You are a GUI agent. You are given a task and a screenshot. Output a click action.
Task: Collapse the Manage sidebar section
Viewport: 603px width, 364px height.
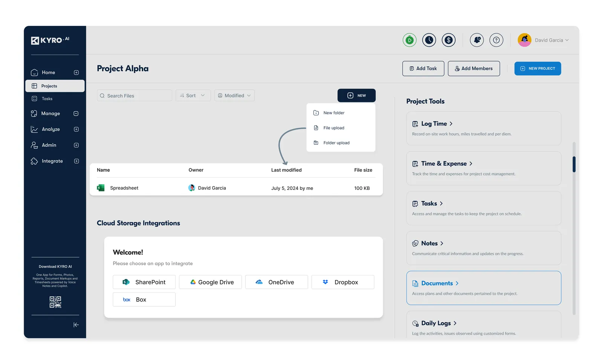click(76, 113)
